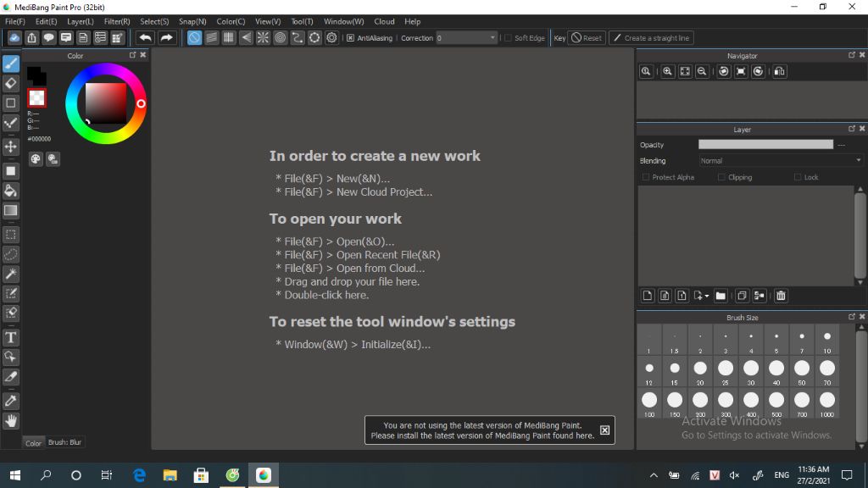Select the Hand tool

point(10,421)
